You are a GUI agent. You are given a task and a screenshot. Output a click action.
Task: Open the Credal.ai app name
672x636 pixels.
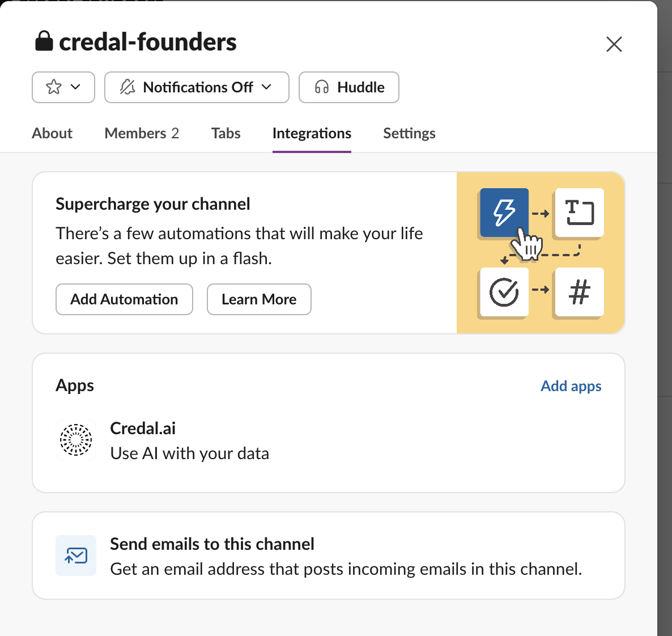(x=143, y=428)
